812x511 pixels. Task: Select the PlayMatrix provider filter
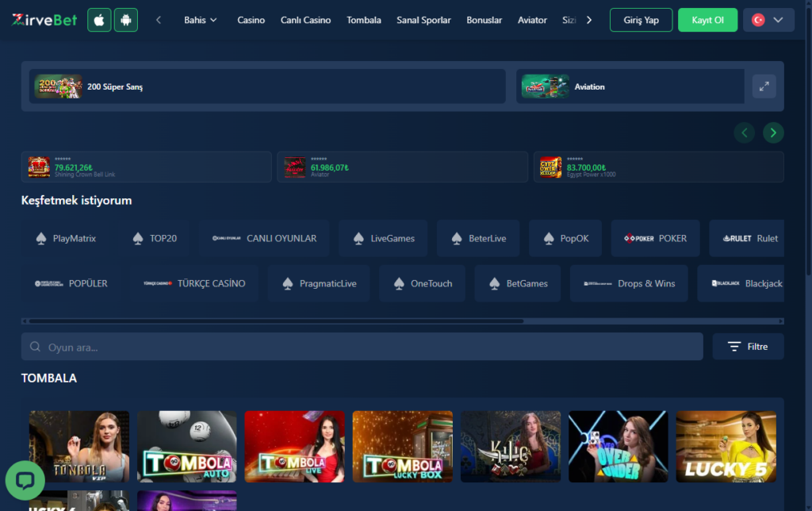pyautogui.click(x=66, y=238)
